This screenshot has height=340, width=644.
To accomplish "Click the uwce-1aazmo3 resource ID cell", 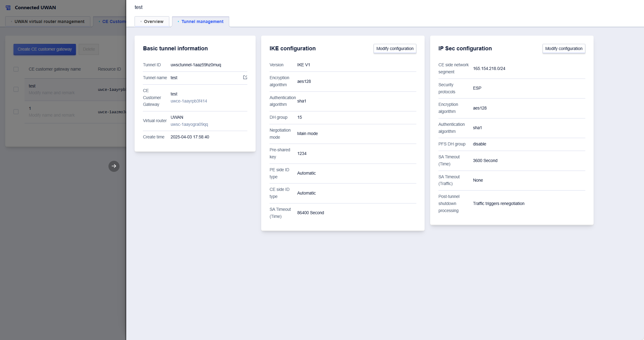I will 112,112.
